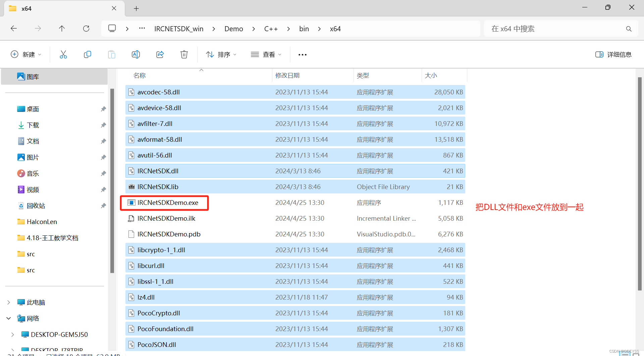This screenshot has height=356, width=644.
Task: Click the Copy icon in toolbar
Action: [88, 54]
